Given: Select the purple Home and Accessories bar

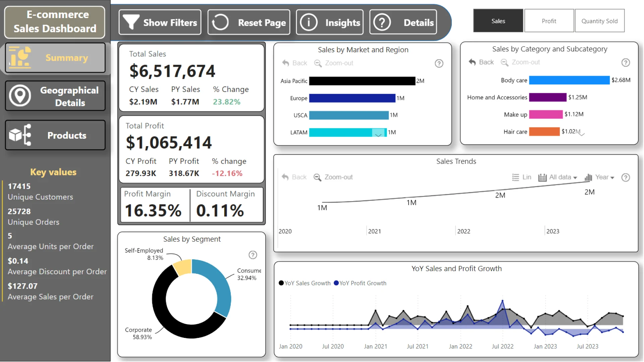Looking at the screenshot, I should coord(548,97).
